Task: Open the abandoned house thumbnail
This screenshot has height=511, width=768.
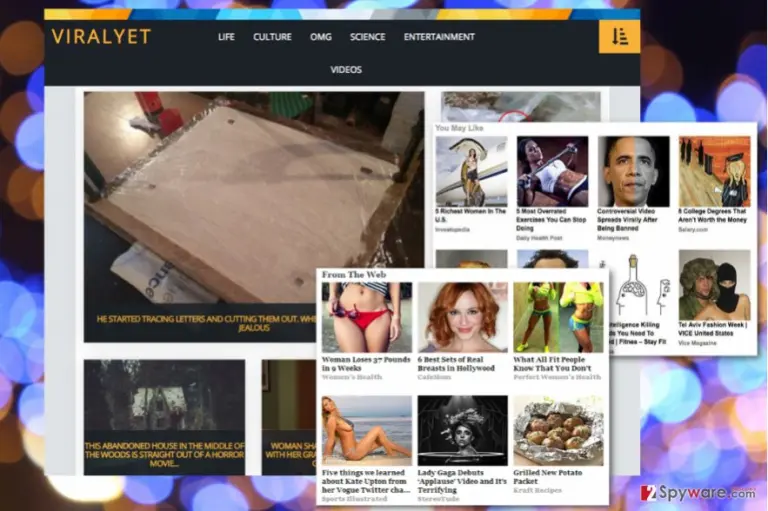Action: [x=164, y=395]
